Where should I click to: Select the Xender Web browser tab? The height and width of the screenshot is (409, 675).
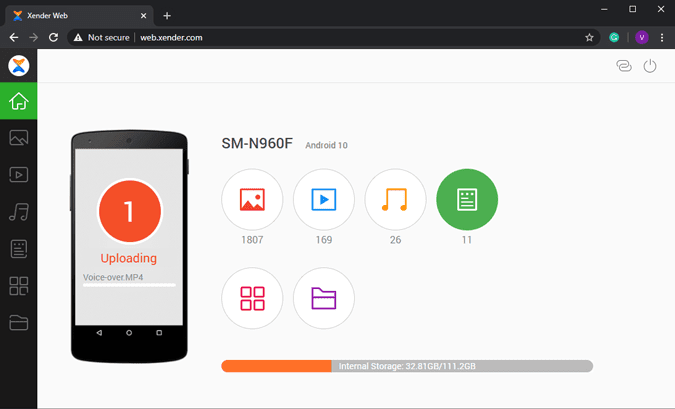point(79,15)
